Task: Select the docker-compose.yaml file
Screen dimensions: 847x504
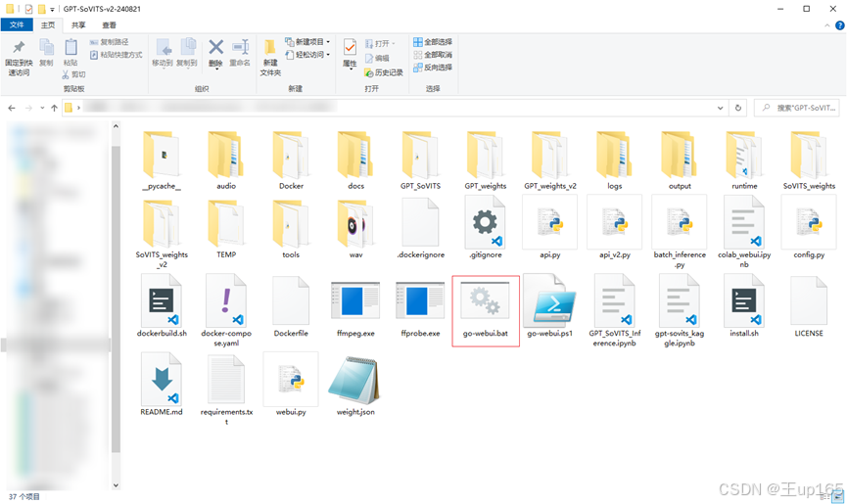Action: [x=226, y=311]
